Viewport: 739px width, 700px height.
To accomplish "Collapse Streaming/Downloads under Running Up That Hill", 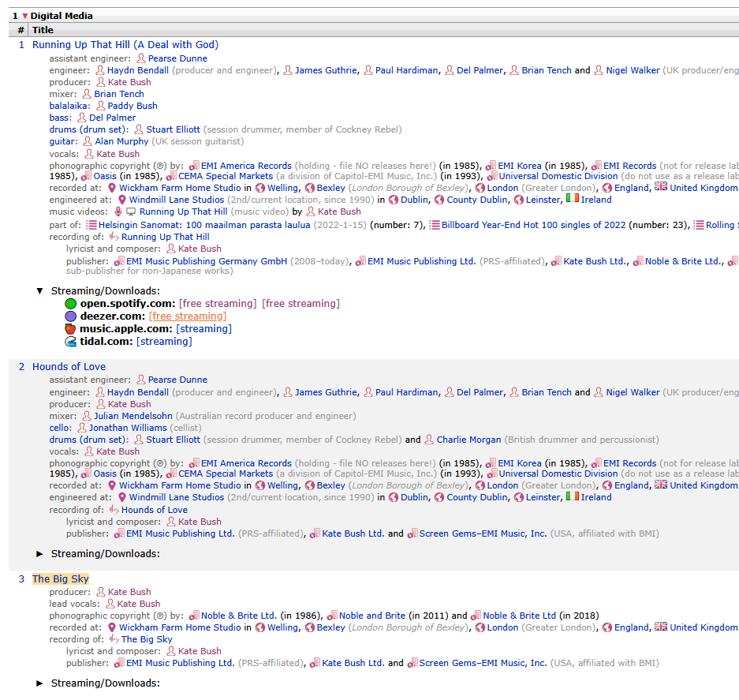I will tap(40, 291).
